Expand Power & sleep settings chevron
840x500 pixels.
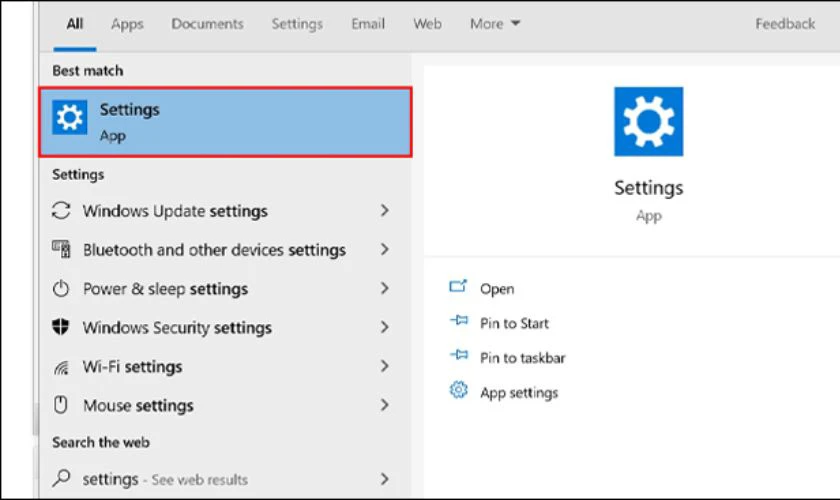tap(385, 288)
